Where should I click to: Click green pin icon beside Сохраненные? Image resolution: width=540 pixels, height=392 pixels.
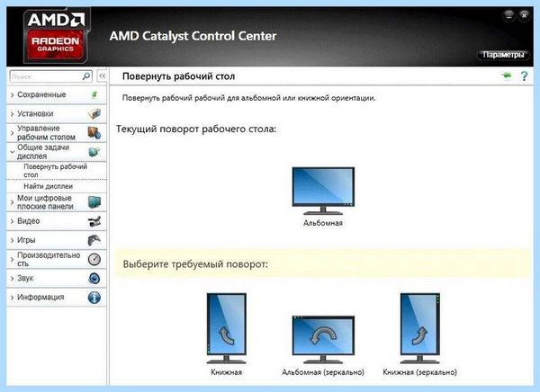tap(94, 94)
